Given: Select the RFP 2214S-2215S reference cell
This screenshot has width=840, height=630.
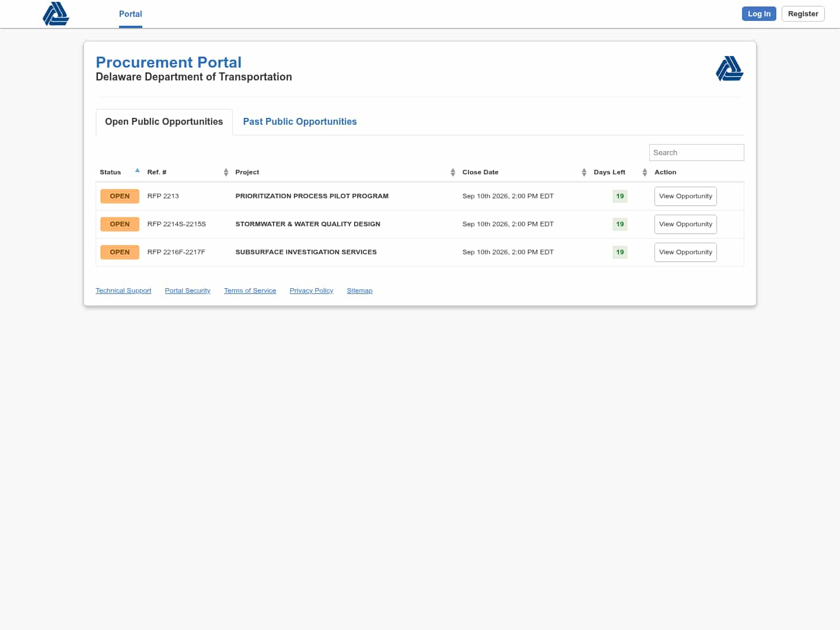Looking at the screenshot, I should (177, 224).
